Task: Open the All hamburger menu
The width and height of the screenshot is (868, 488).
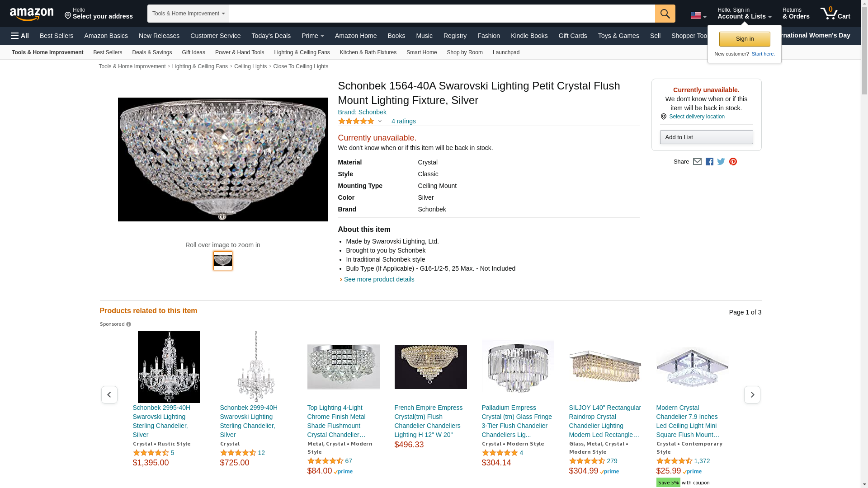Action: point(20,36)
